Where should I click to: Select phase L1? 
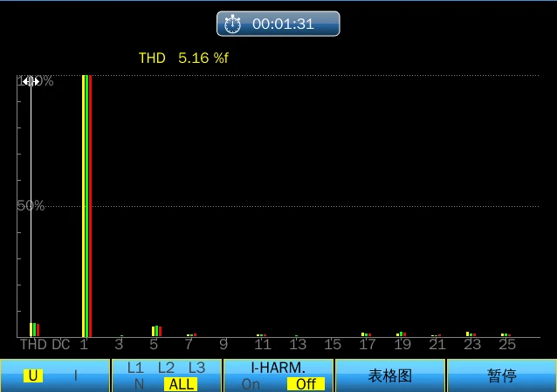135,368
